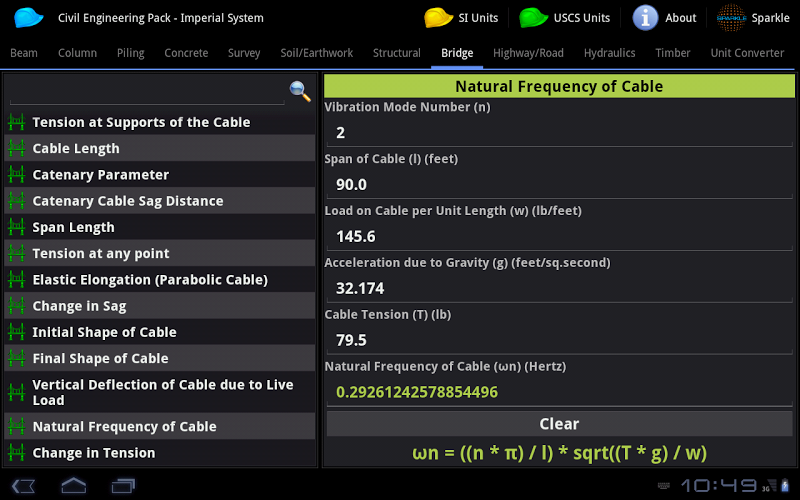The height and width of the screenshot is (500, 800).
Task: Switch to the Timber tab
Action: 672,53
